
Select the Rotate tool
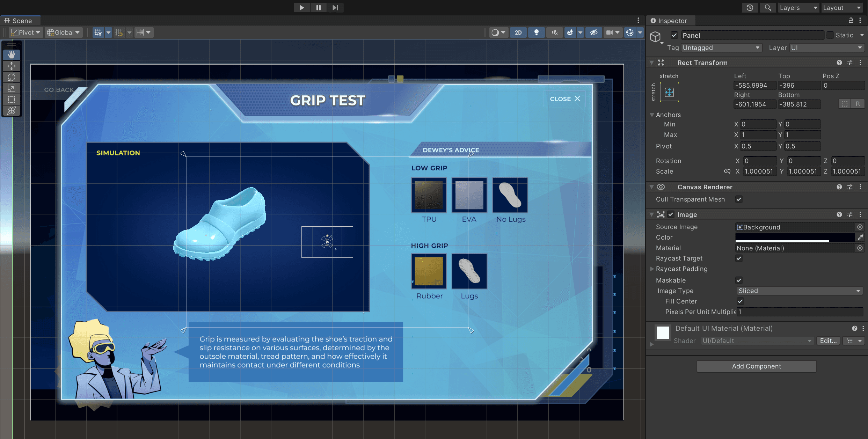click(x=12, y=77)
